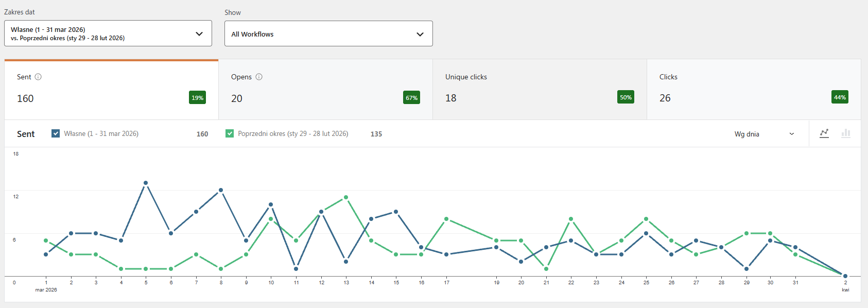Toggle the Własne (1 - 31 mar 2026) series checkbox
The width and height of the screenshot is (868, 308).
pyautogui.click(x=56, y=133)
